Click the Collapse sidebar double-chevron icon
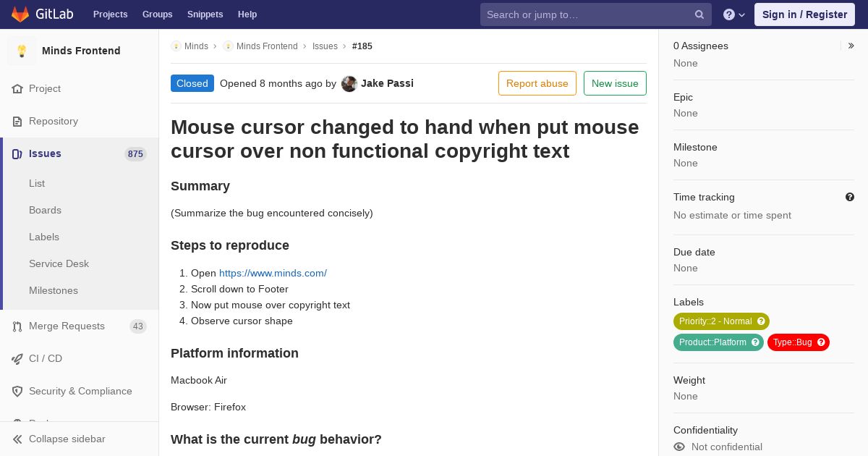Screen dimensions: 868x456 coord(17,439)
